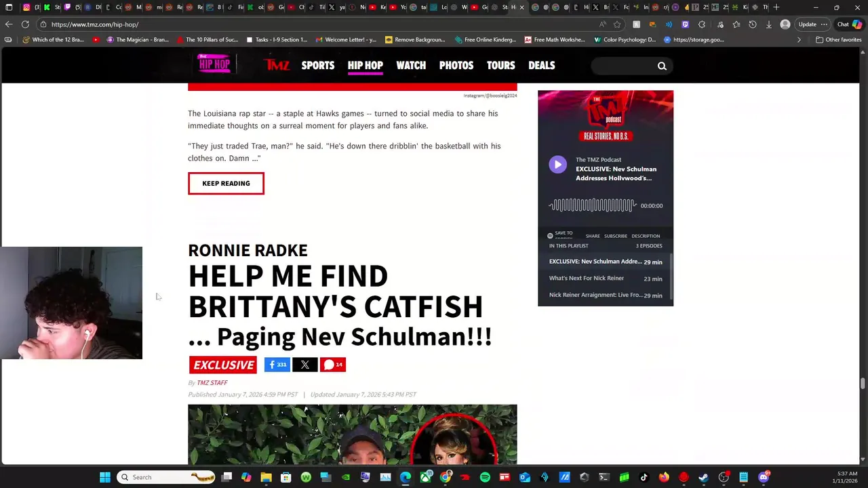Select 'Nick Reiner Arraignment' episode
868x488 pixels.
pos(606,296)
